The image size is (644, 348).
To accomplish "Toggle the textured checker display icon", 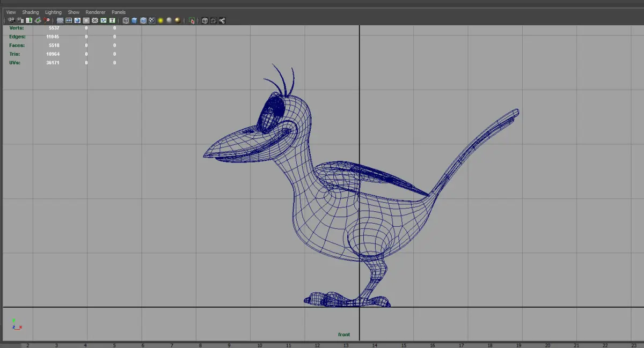I will 152,20.
